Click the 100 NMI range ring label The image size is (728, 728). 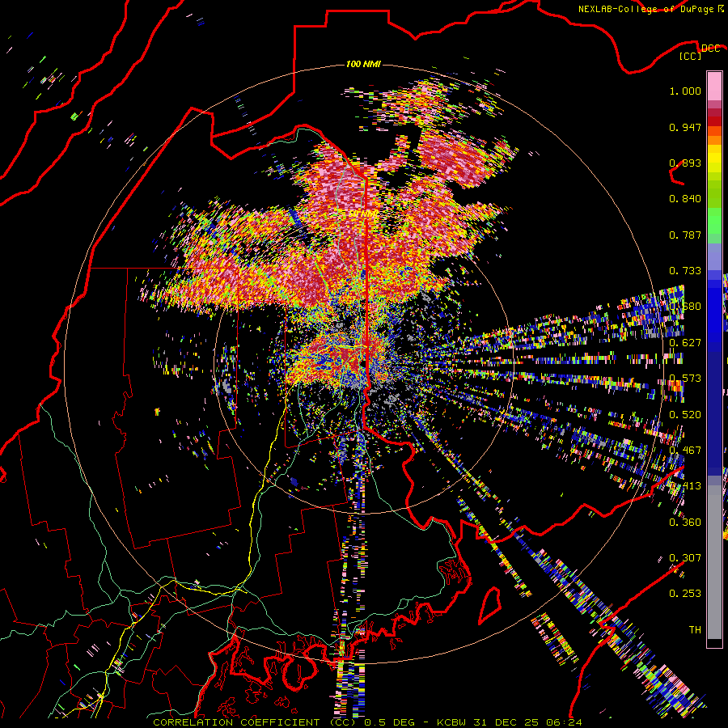pyautogui.click(x=363, y=64)
